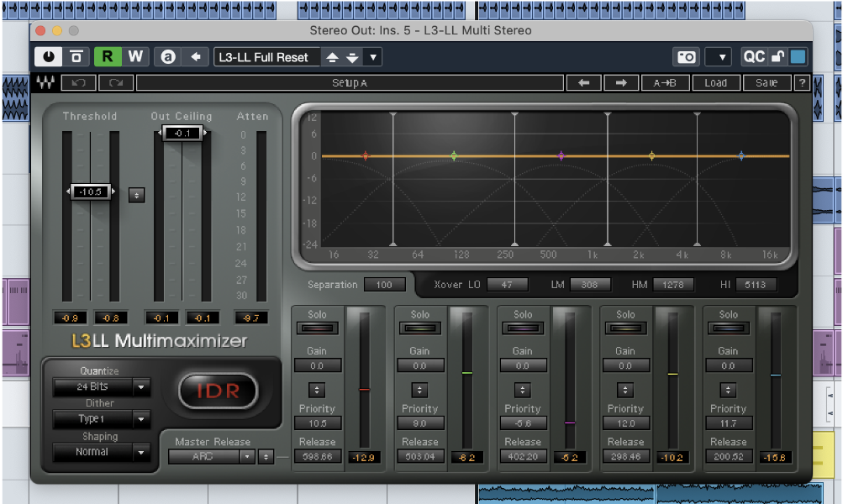Screen dimensions: 843x504
Task: Open the Waves help question mark
Action: point(803,83)
